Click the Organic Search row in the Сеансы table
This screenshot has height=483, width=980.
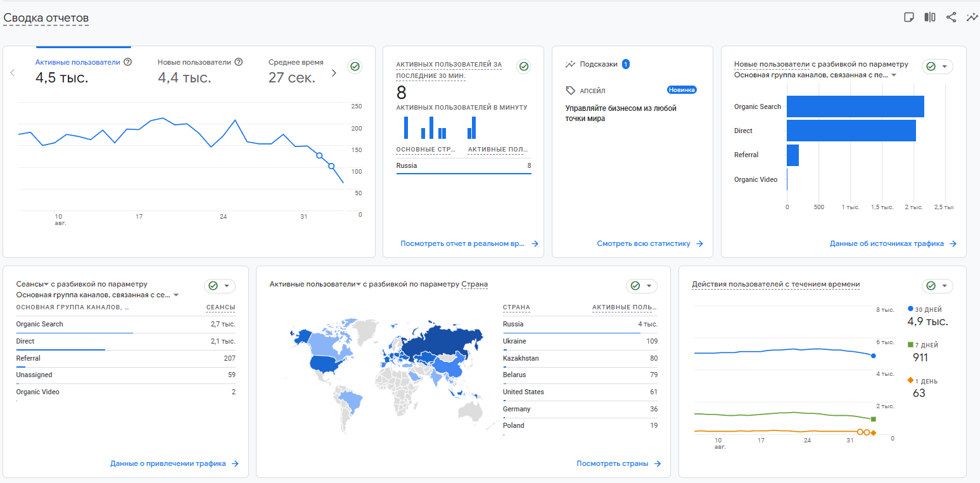tap(125, 325)
